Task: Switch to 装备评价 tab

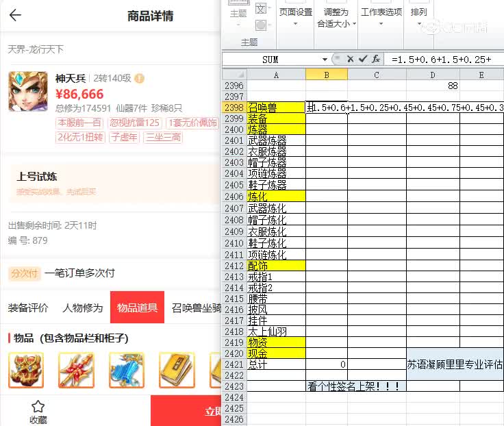Action: [x=28, y=308]
